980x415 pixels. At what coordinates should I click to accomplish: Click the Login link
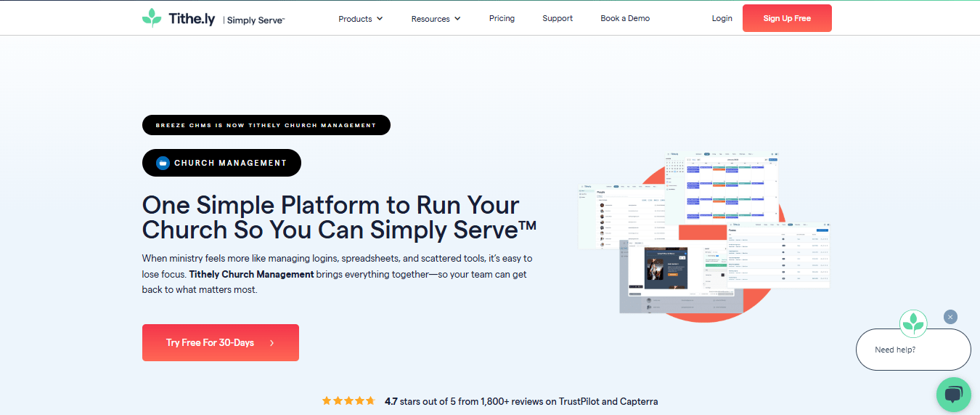(x=722, y=18)
